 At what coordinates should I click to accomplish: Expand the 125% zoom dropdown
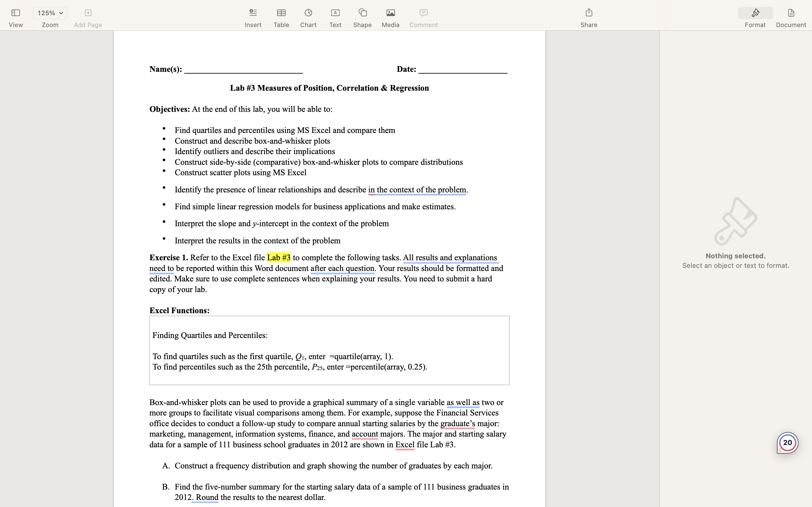point(50,13)
